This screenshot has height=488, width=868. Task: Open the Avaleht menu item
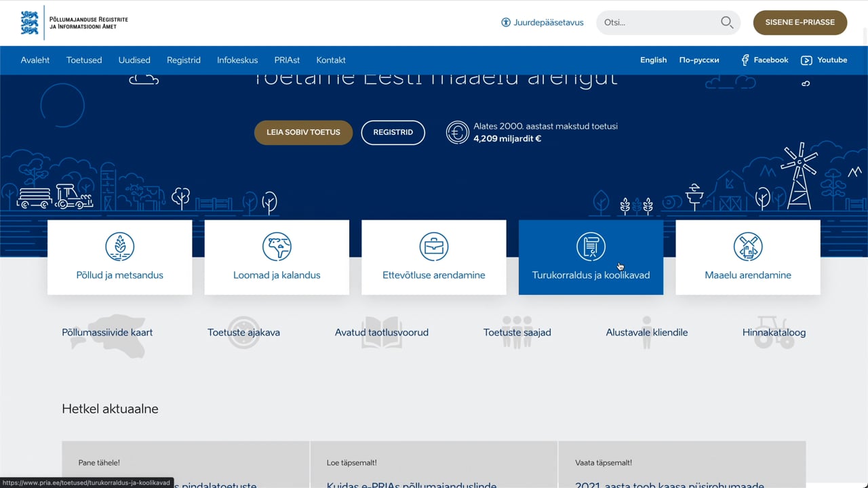pyautogui.click(x=35, y=60)
